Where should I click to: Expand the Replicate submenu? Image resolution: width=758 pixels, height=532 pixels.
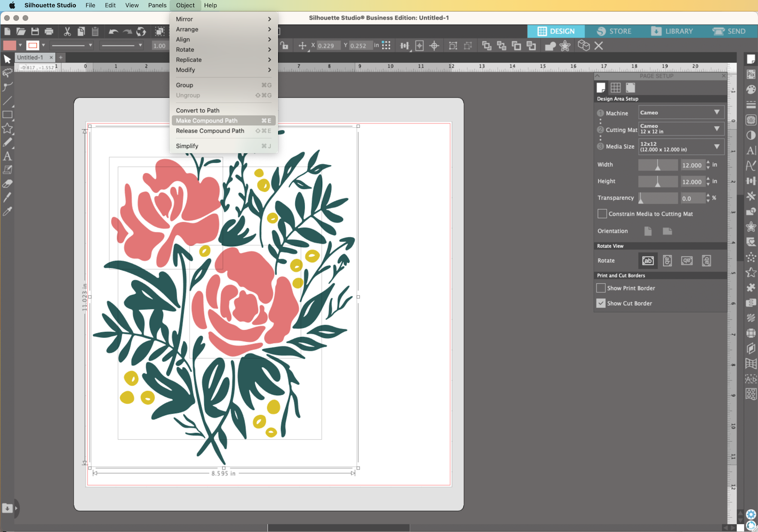[224, 60]
